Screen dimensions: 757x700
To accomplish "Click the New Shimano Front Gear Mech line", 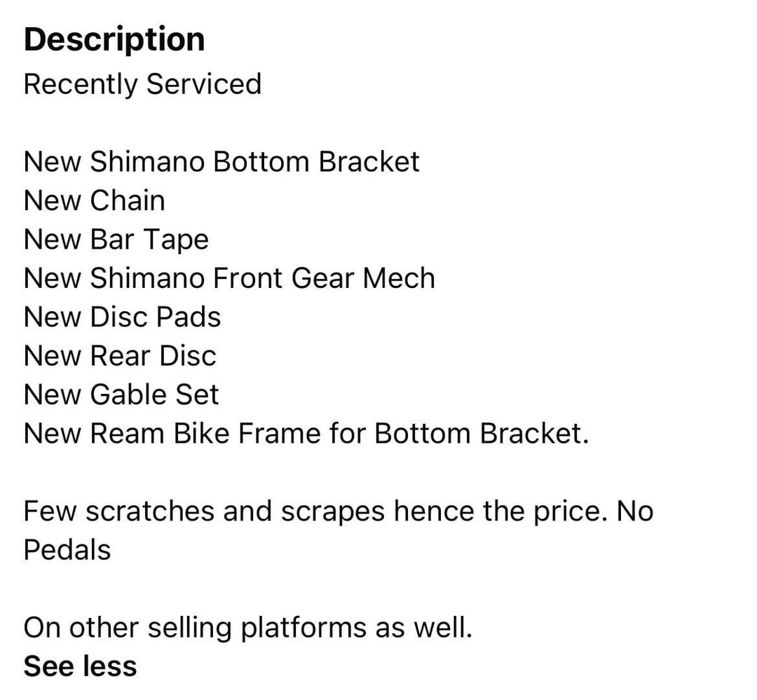I will [x=229, y=279].
